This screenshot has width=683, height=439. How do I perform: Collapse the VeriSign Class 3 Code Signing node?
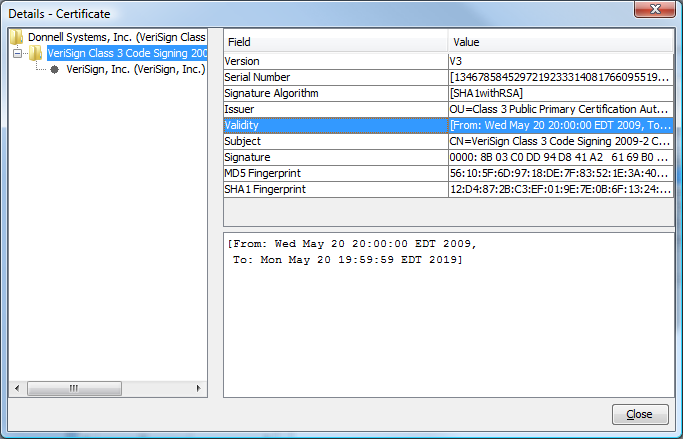[18, 53]
